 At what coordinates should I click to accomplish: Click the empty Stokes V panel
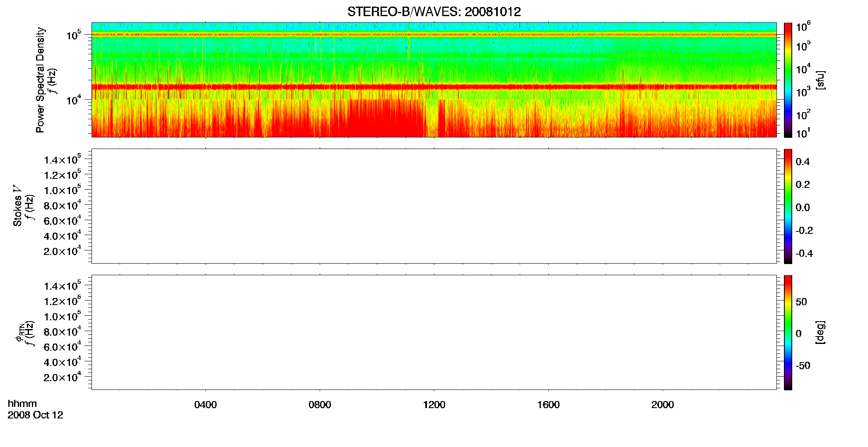pyautogui.click(x=434, y=206)
